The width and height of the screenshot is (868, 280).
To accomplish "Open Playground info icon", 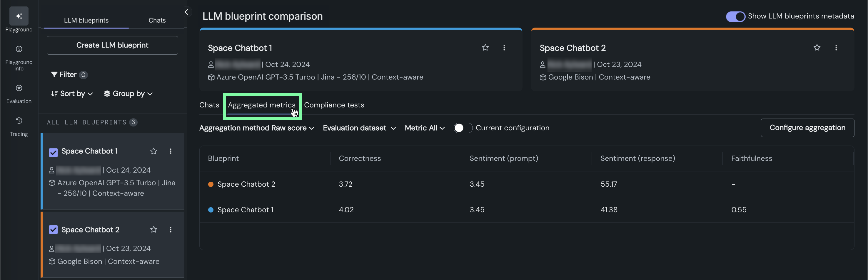I will coord(19,49).
